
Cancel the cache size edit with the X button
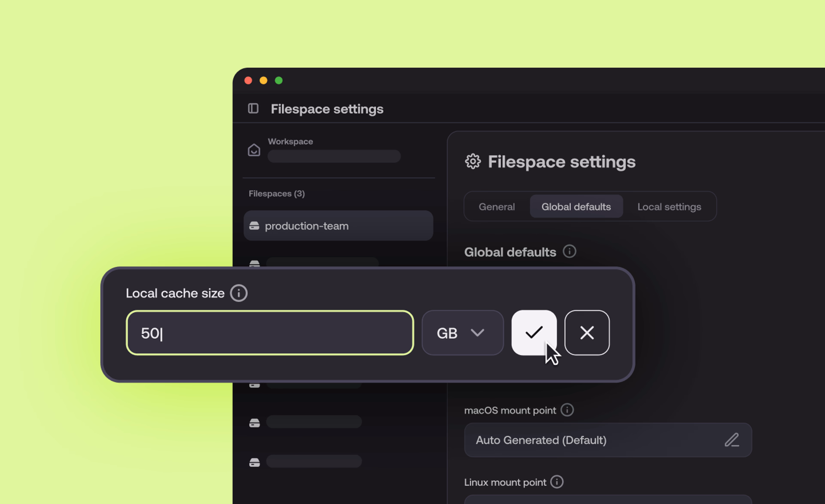587,332
